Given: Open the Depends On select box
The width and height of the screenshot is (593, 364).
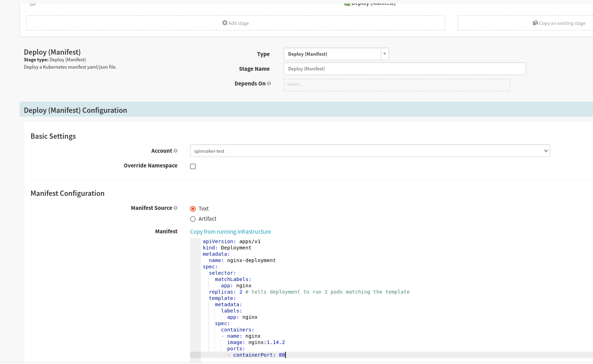Looking at the screenshot, I should coord(396,84).
